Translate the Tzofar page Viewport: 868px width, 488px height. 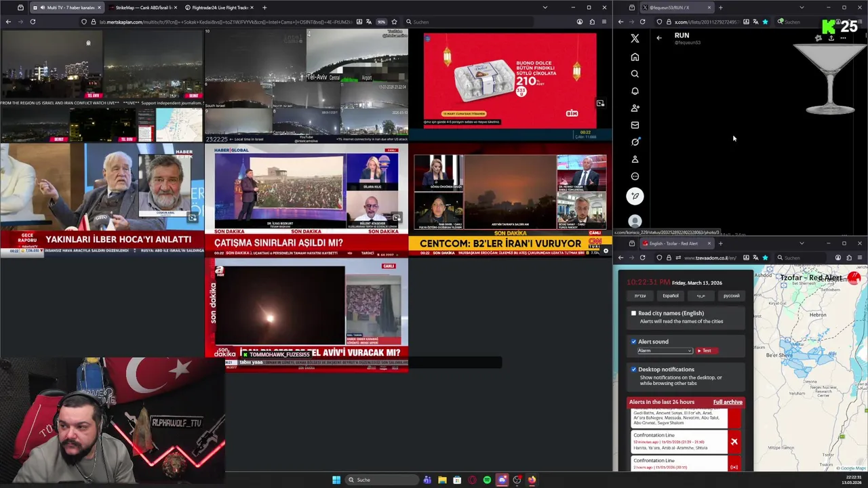click(x=755, y=258)
